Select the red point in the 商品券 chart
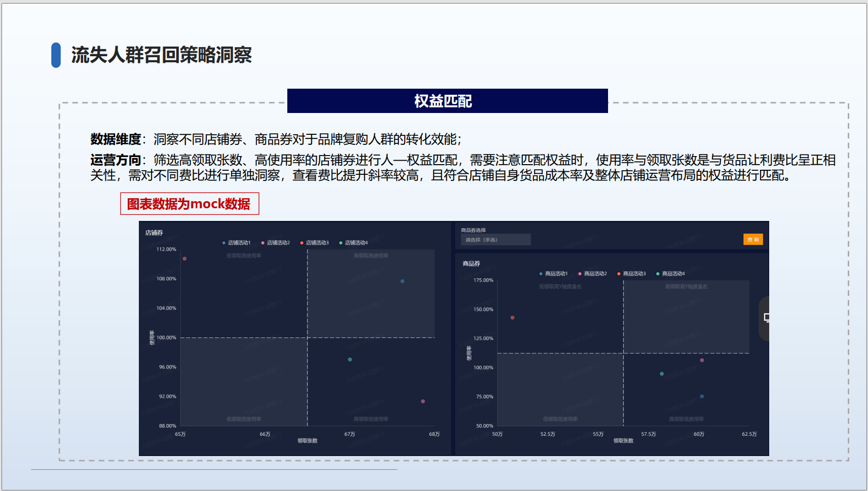 point(512,318)
